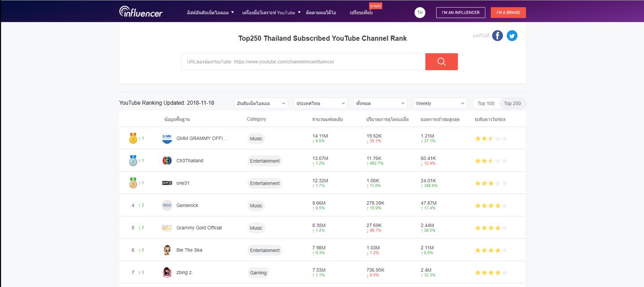Open Ch3Thailand channel link
Viewport: 644px width, 287px height.
tap(190, 161)
